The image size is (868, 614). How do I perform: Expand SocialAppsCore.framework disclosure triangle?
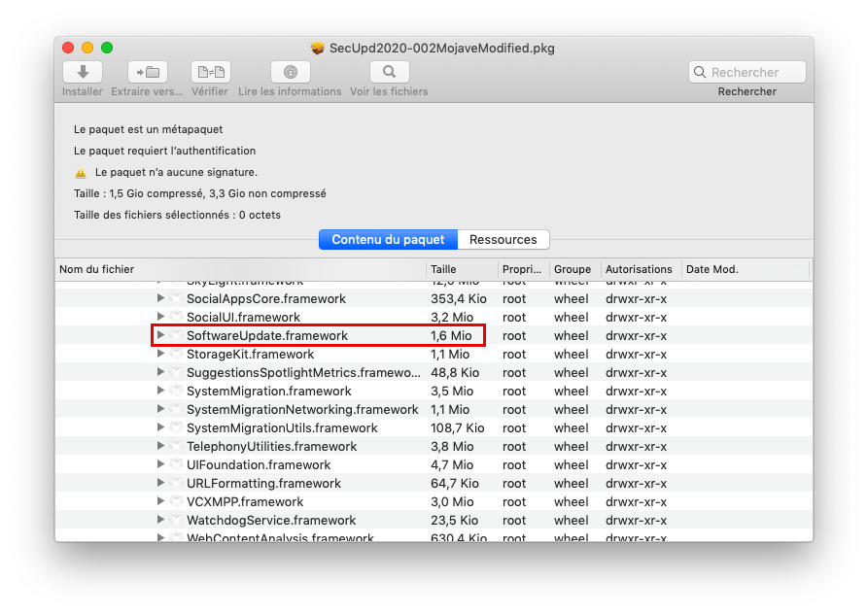[160, 298]
